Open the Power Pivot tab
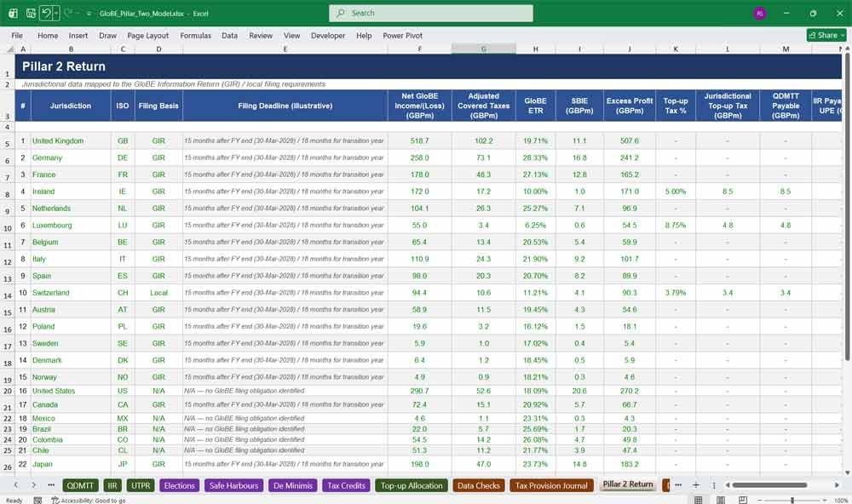852x504 pixels. tap(403, 35)
